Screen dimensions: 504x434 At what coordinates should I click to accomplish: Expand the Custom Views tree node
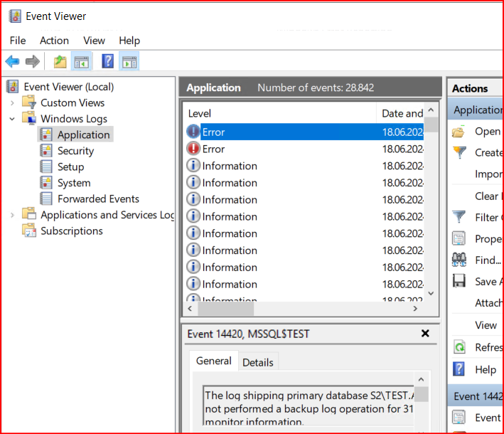pos(12,103)
